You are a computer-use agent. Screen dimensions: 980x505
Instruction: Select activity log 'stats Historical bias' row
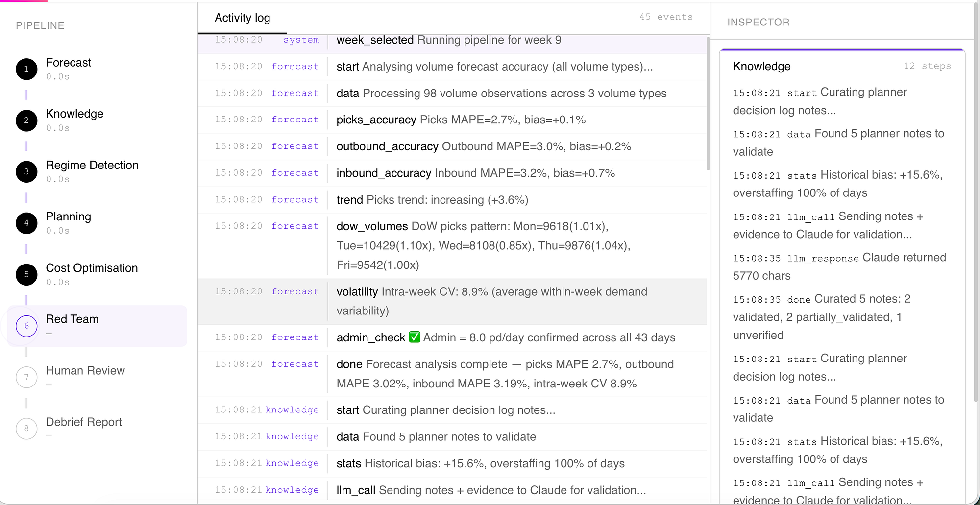(x=452, y=463)
